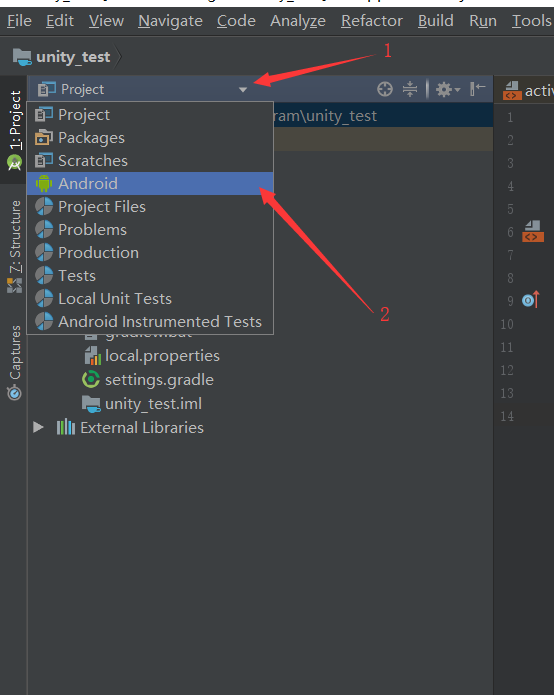Screen dimensions: 554x695
Task: Click the local.properties file icon
Action: [93, 356]
